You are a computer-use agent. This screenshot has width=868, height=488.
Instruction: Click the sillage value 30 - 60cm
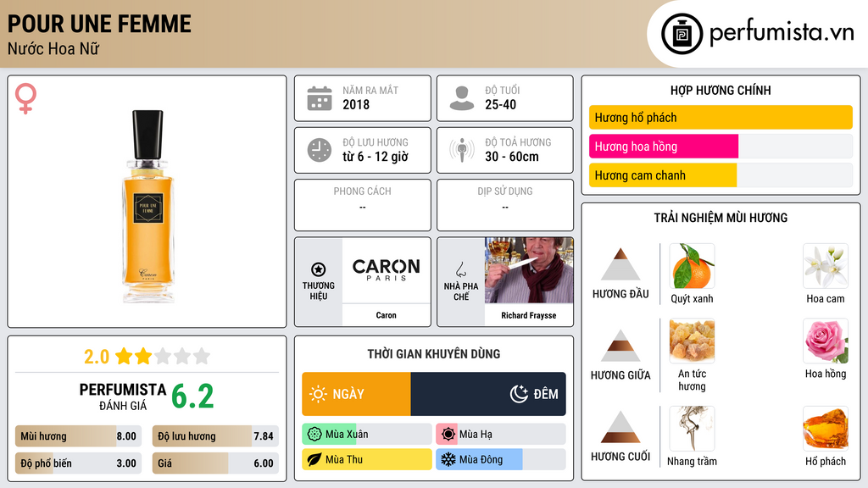pos(511,157)
